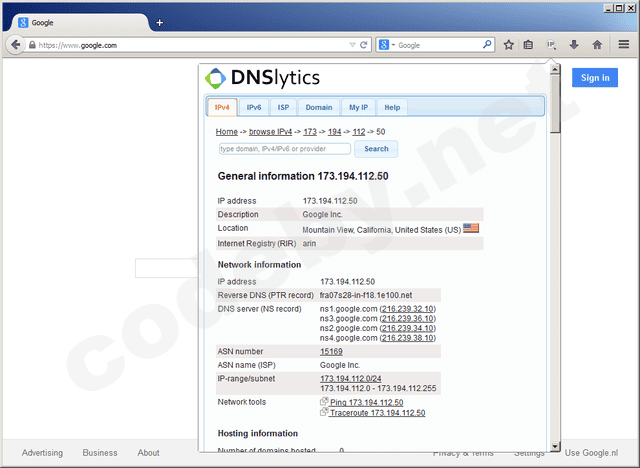
Task: Click the DNSlytics logo
Action: click(x=262, y=78)
